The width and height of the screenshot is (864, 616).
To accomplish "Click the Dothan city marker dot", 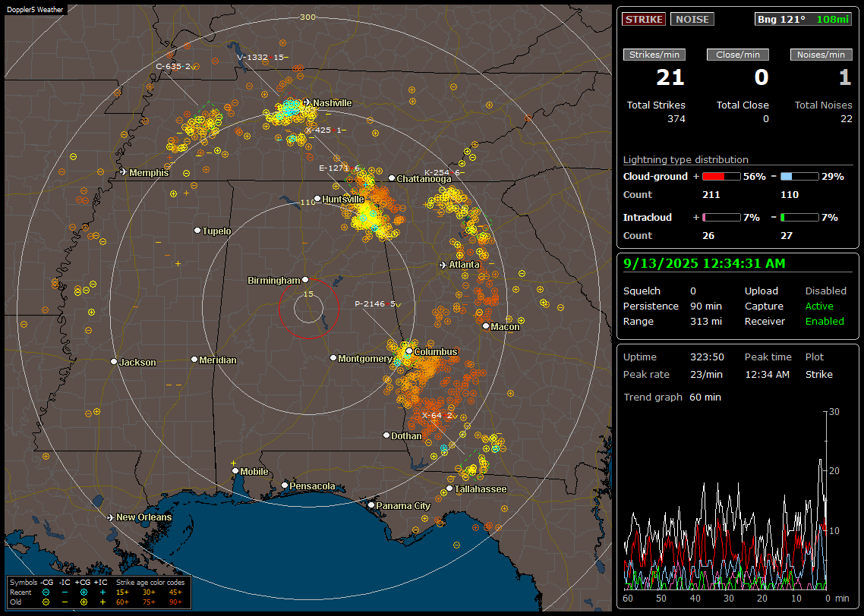I will tap(386, 435).
